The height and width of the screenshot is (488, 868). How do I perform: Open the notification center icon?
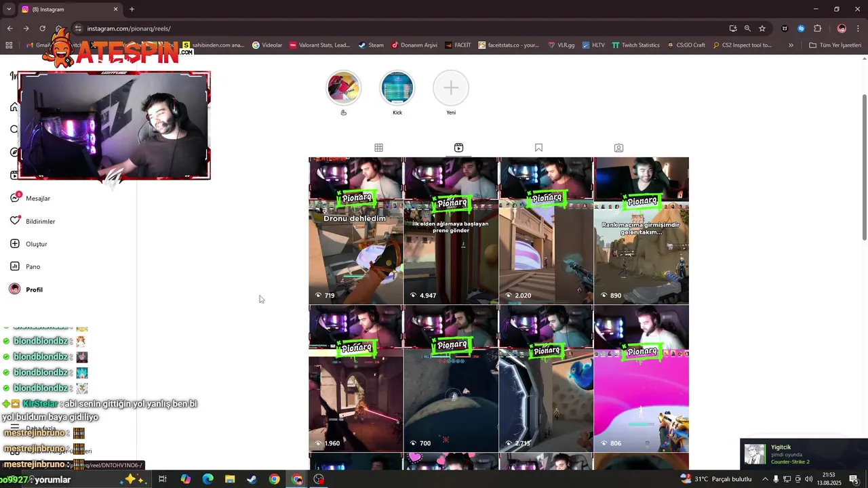pyautogui.click(x=854, y=479)
